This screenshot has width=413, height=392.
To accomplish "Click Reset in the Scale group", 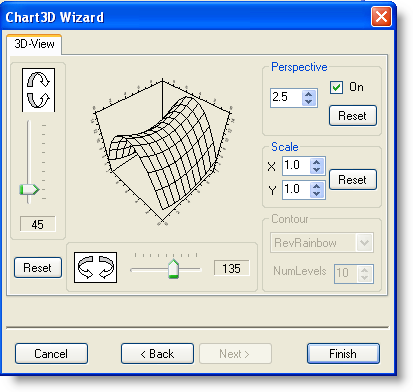I will click(353, 180).
